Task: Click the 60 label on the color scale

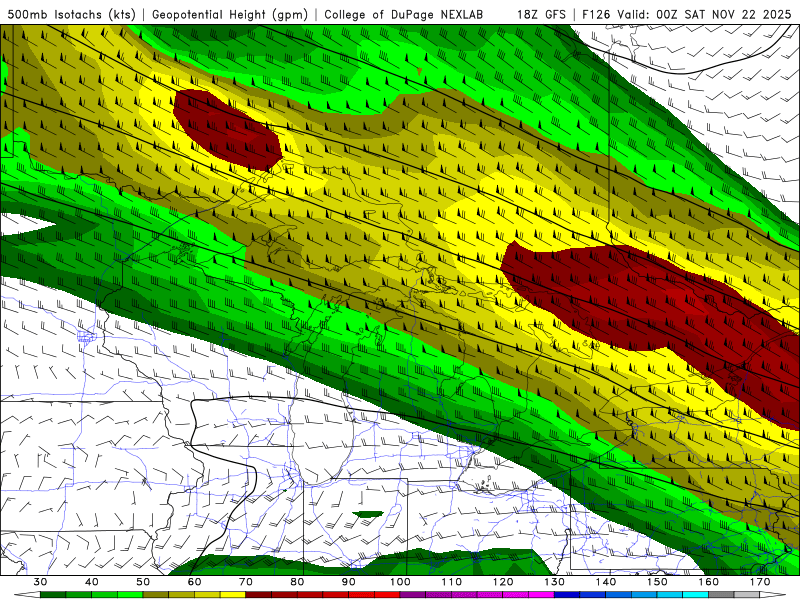Action: [194, 582]
